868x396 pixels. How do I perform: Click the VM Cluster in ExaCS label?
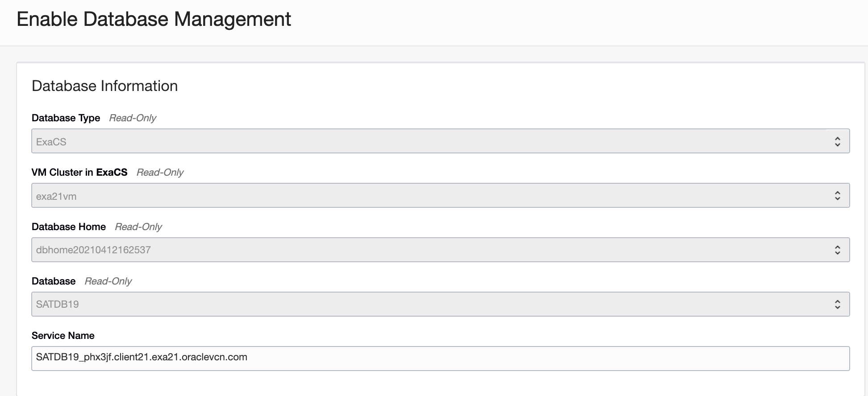coord(79,173)
